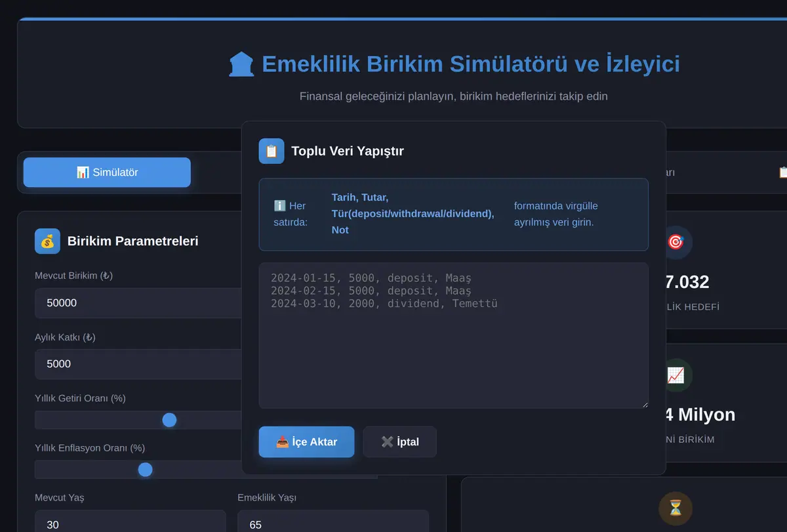Click the '4 Milyon' value on the savings card
This screenshot has height=532, width=787.
coord(700,415)
